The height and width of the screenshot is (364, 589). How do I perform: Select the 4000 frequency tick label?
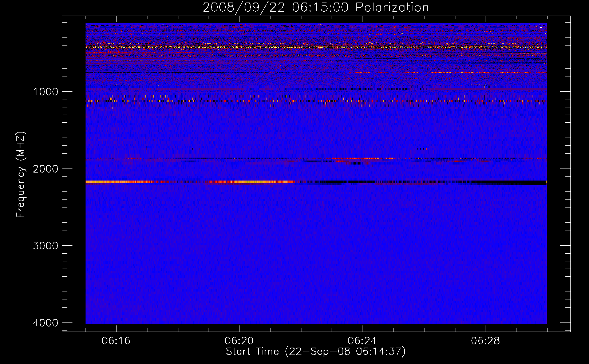[x=46, y=323]
